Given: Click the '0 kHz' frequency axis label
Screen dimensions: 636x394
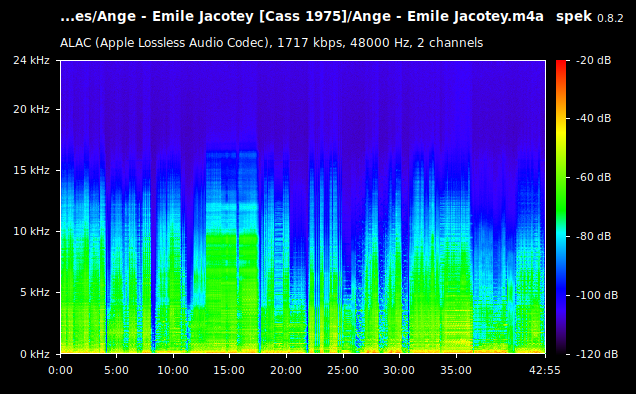Looking at the screenshot, I should click(35, 354).
